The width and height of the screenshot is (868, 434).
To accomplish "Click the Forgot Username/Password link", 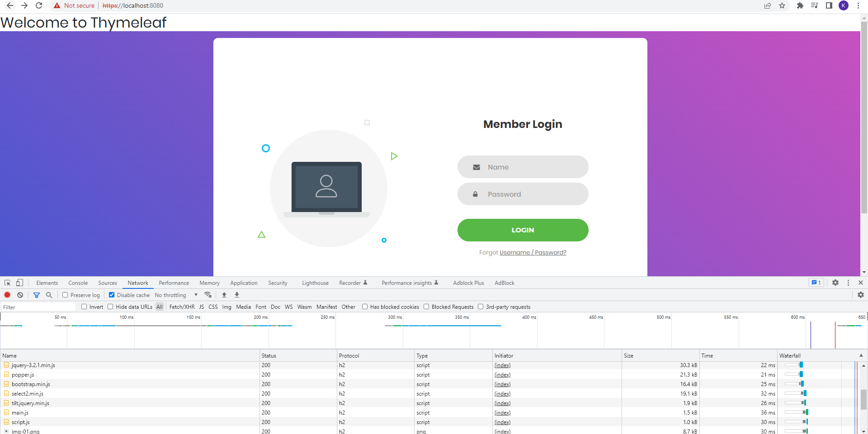I will (533, 252).
